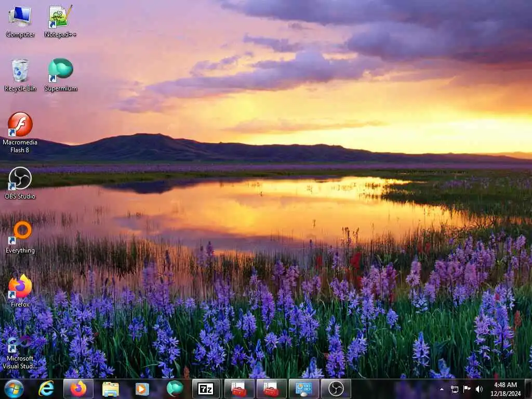Select the Microsoft Visual Studio shortcut
532x399 pixels.
(x=20, y=352)
